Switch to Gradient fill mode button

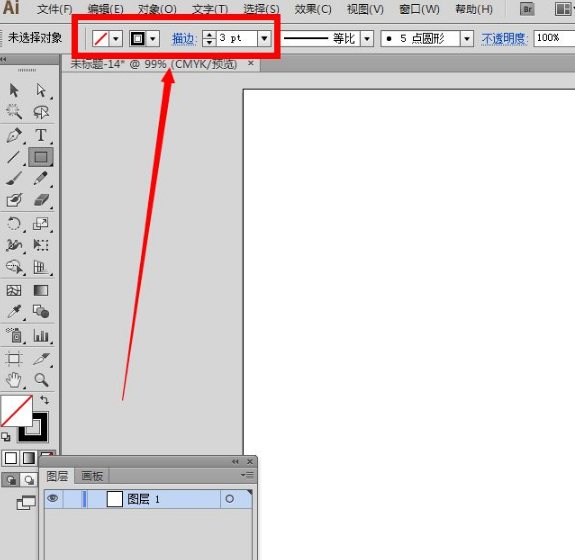coord(29,458)
